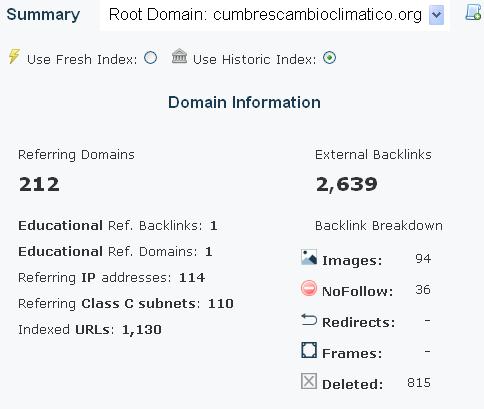
Task: Click the report icon beside domain dropdown
Action: click(473, 13)
